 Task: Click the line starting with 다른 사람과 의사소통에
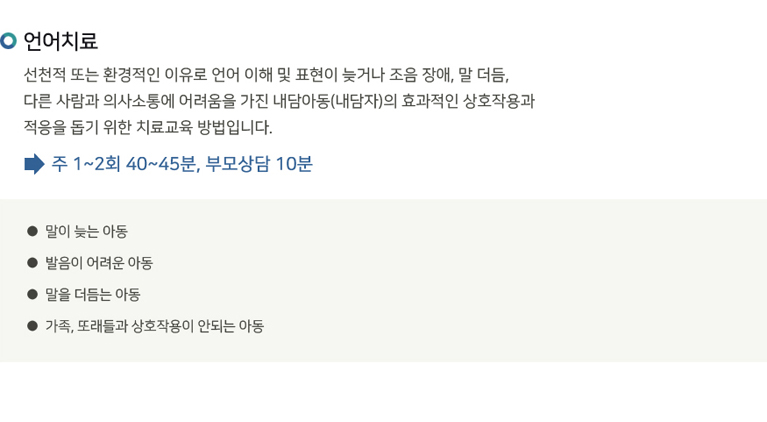click(x=279, y=101)
